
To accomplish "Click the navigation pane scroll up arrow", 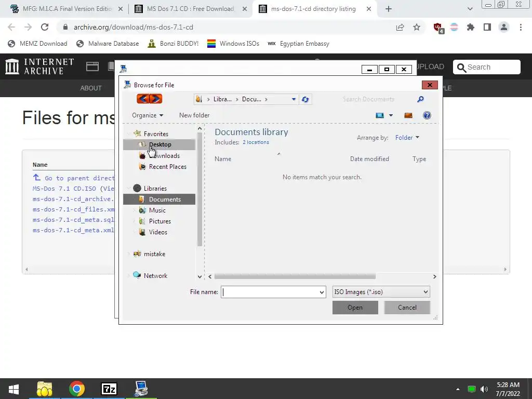I will (199, 129).
